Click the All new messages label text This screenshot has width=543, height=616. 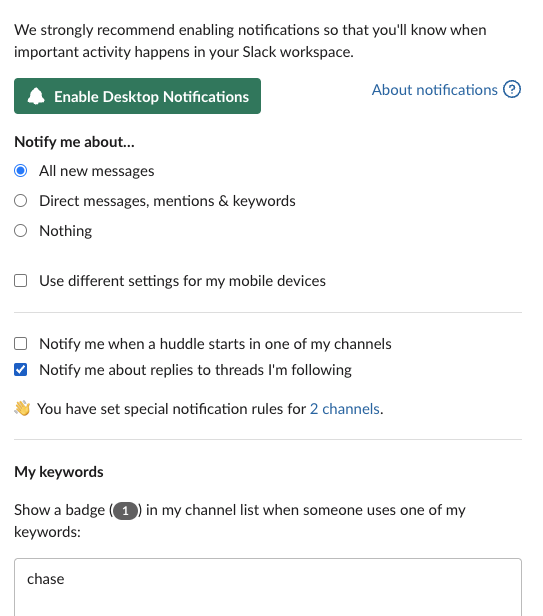(x=97, y=171)
